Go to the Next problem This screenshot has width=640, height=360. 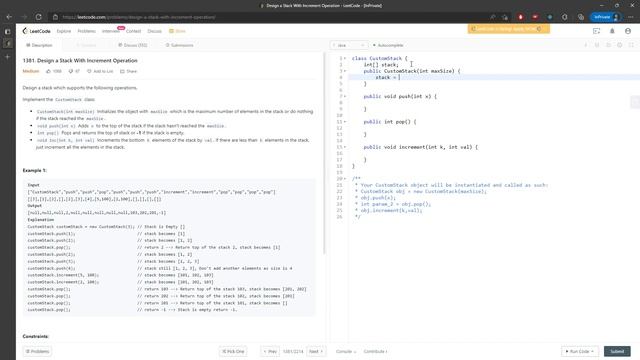pos(316,351)
